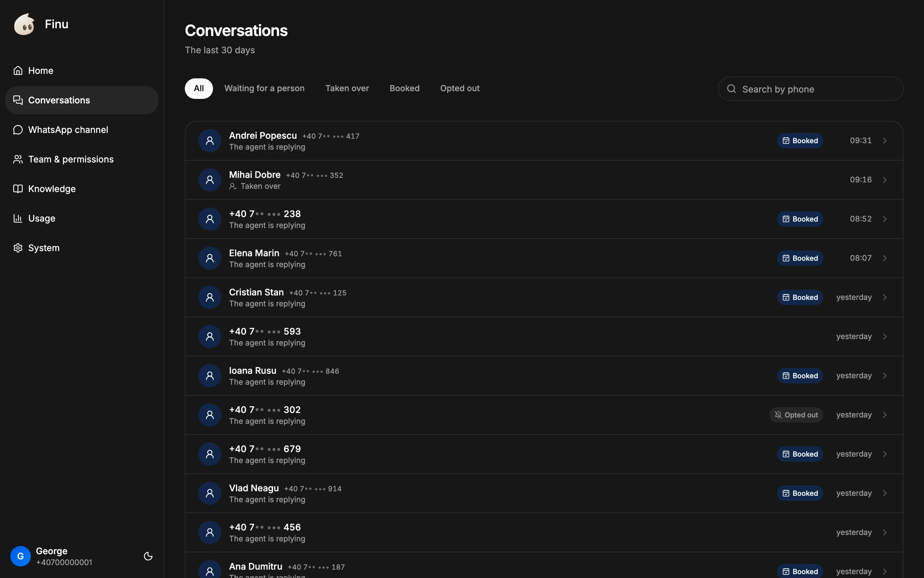Click George's blue G avatar
The image size is (924, 578).
click(21, 556)
